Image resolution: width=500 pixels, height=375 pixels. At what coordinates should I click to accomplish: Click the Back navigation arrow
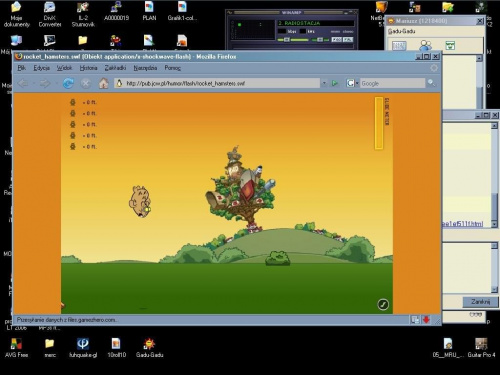(x=23, y=83)
